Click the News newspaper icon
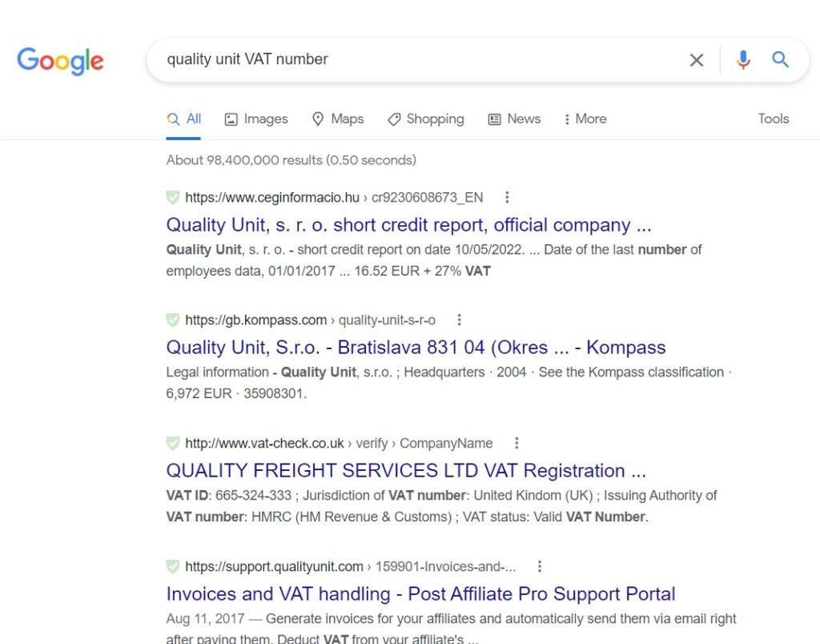The height and width of the screenshot is (644, 820). [x=494, y=118]
